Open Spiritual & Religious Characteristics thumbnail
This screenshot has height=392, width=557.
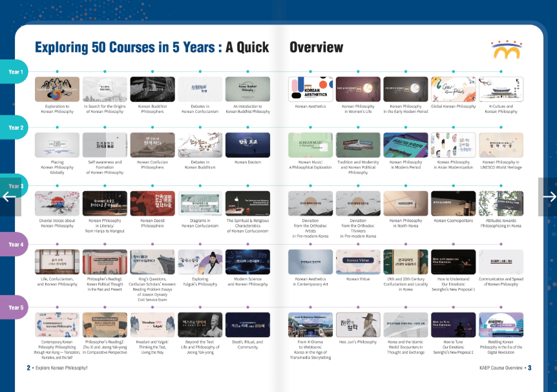247,203
